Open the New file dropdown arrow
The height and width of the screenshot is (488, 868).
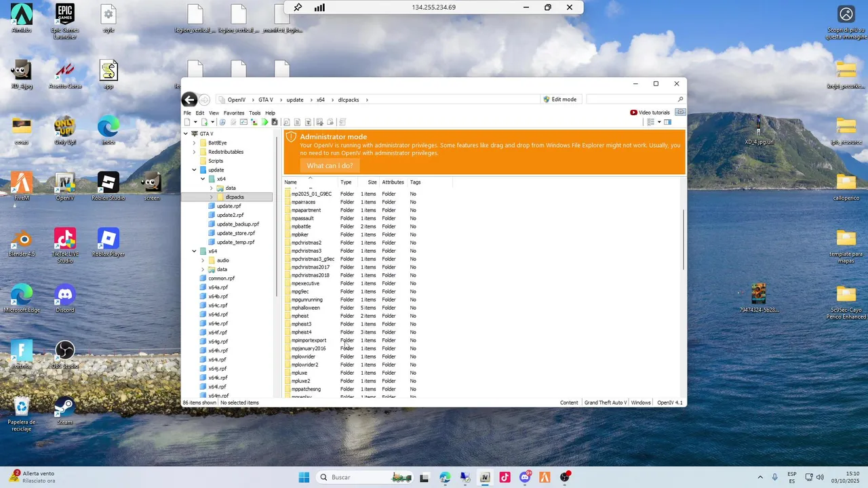click(x=195, y=122)
